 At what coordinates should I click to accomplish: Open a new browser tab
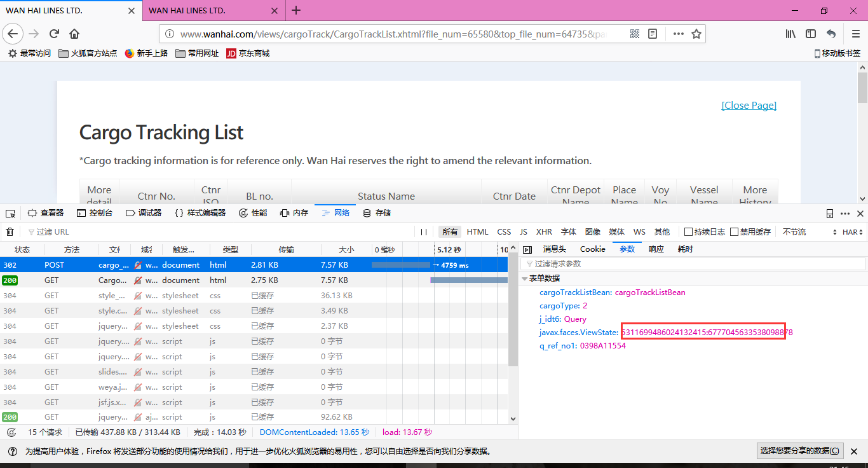296,10
